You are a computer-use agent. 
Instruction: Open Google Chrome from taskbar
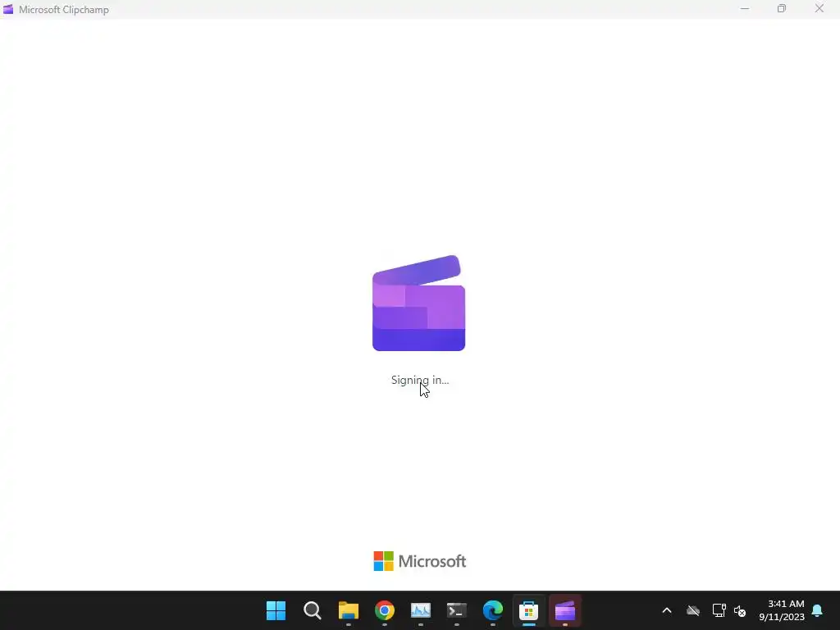[x=385, y=610]
